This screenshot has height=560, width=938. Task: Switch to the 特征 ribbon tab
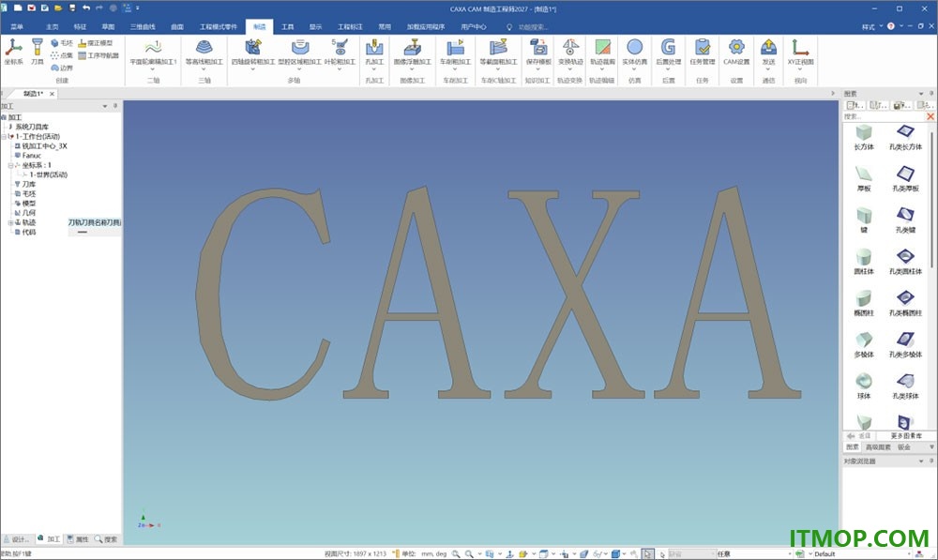(80, 27)
